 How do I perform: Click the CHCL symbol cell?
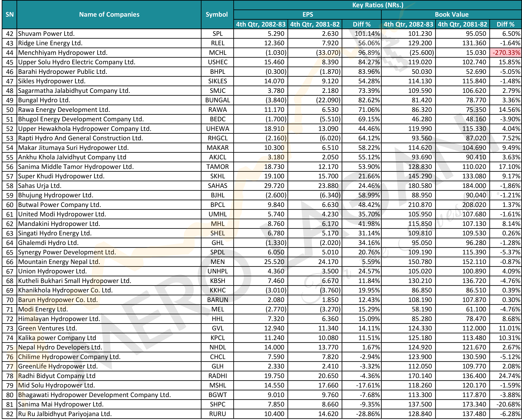coord(217,357)
